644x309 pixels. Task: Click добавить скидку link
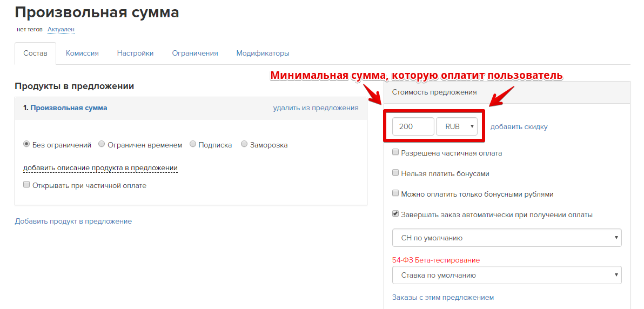pyautogui.click(x=519, y=126)
